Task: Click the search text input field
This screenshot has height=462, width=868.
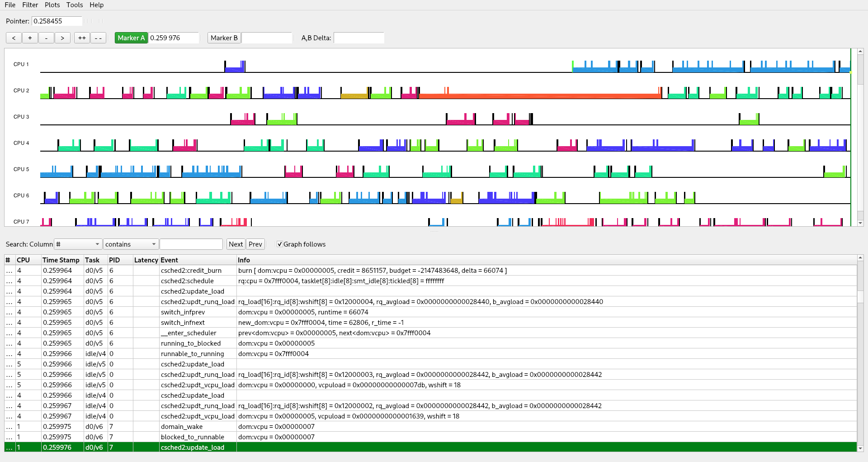Action: click(x=191, y=244)
